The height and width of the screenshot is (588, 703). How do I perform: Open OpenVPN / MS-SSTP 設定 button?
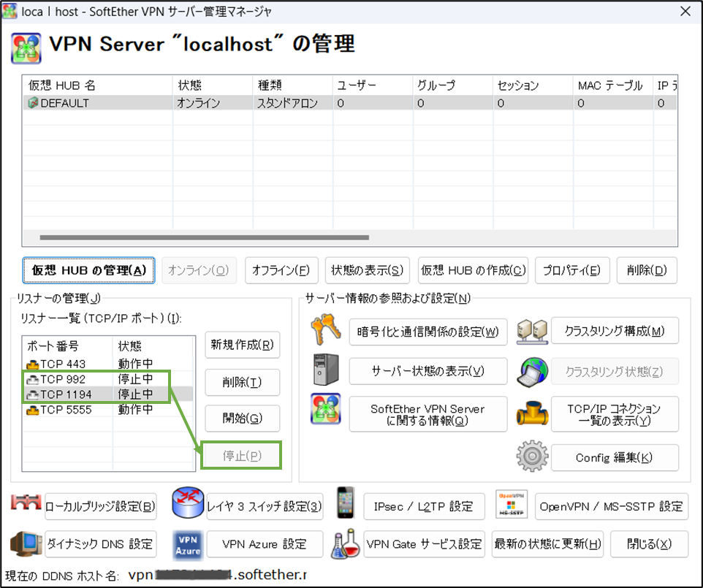click(612, 506)
